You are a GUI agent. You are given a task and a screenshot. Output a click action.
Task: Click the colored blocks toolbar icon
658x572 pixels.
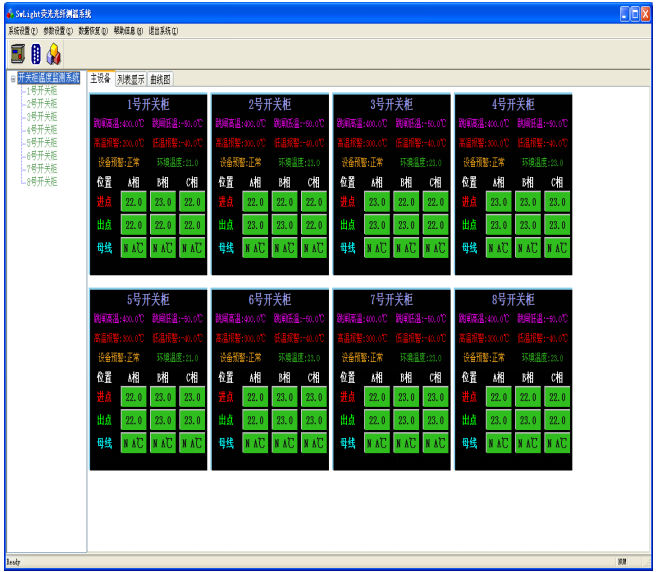54,53
